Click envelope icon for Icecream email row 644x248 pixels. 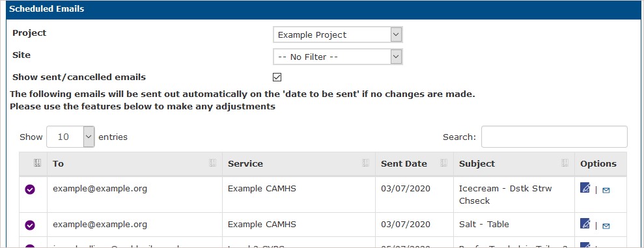point(606,190)
